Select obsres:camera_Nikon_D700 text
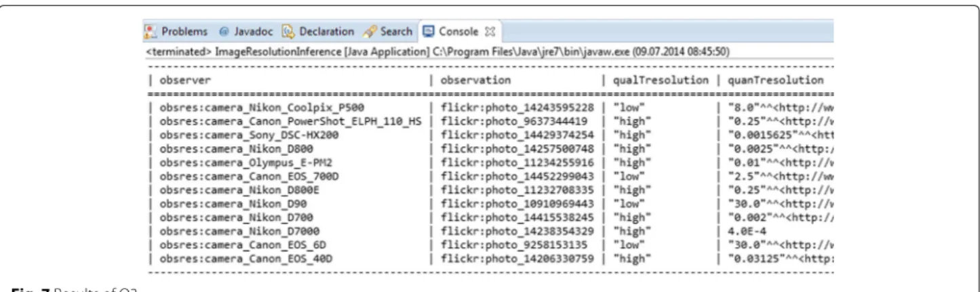The width and height of the screenshot is (980, 292). pos(235,217)
